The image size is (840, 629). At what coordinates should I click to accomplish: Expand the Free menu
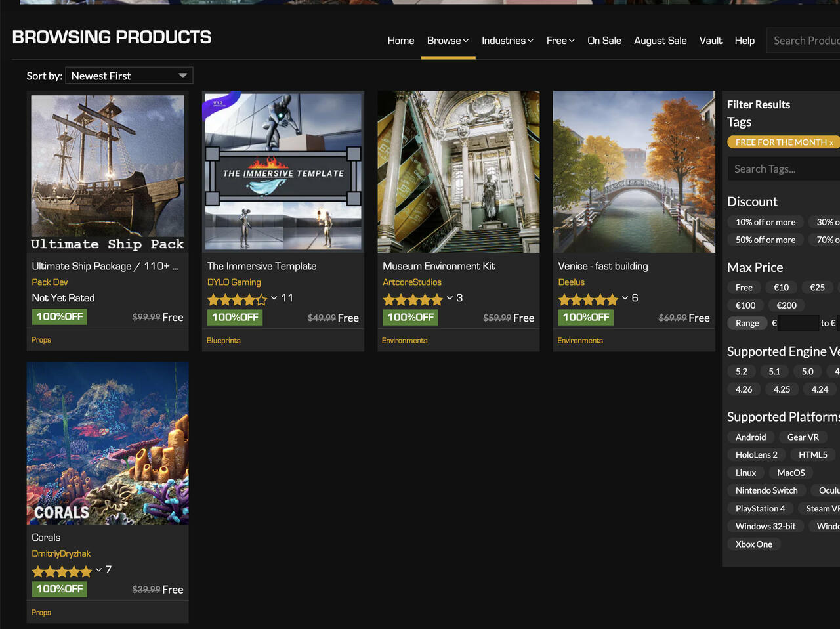click(560, 41)
